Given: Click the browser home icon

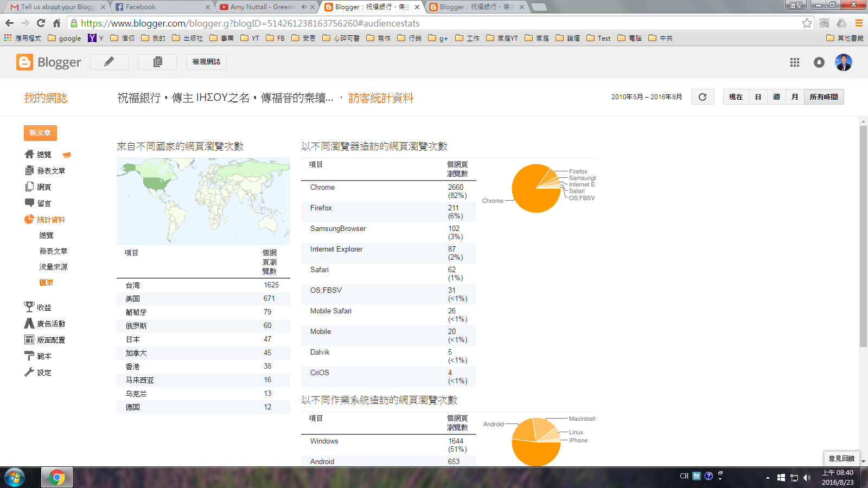Looking at the screenshot, I should (x=56, y=23).
